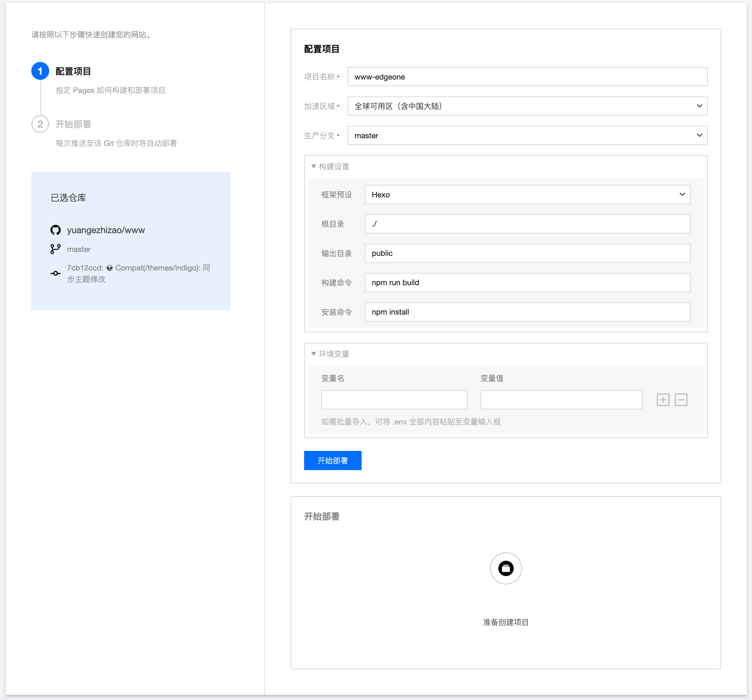The image size is (752, 700).
Task: Click the plus icon to add variable
Action: 663,400
